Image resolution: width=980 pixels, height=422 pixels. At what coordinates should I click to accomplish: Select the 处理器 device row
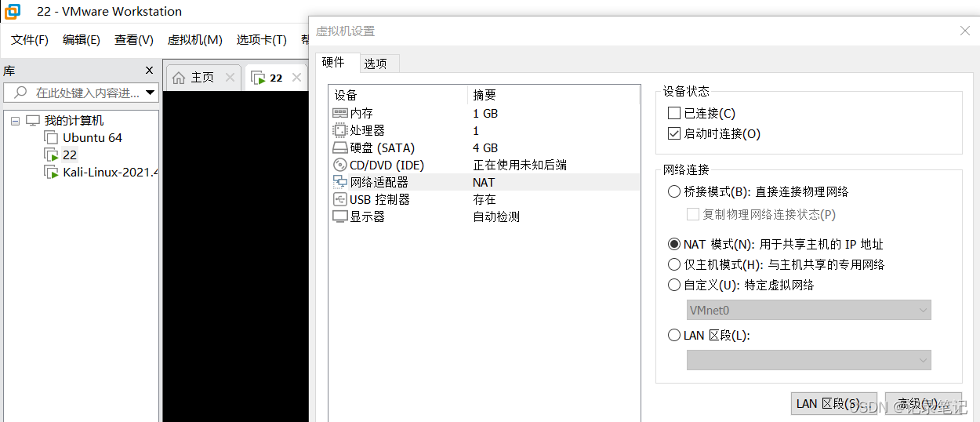(x=485, y=130)
